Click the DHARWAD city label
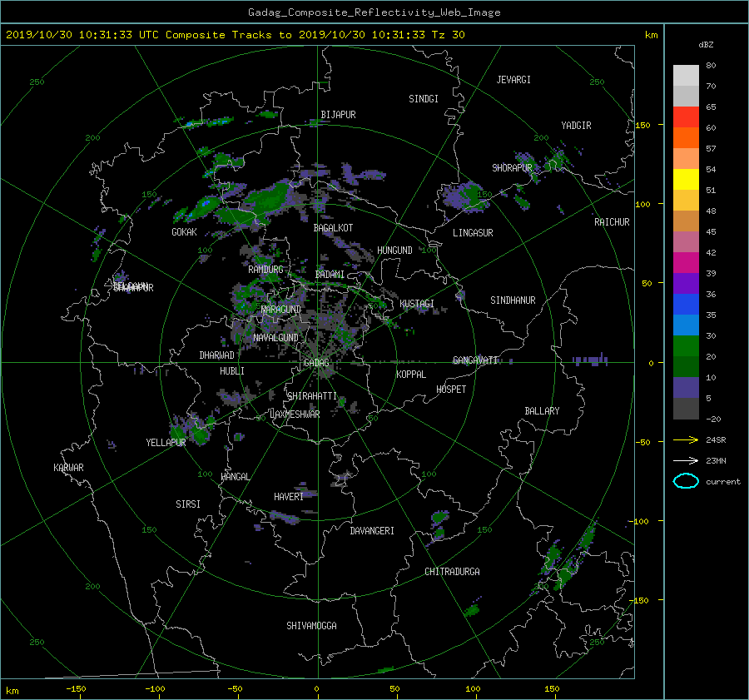This screenshot has height=700, width=749. pyautogui.click(x=216, y=355)
